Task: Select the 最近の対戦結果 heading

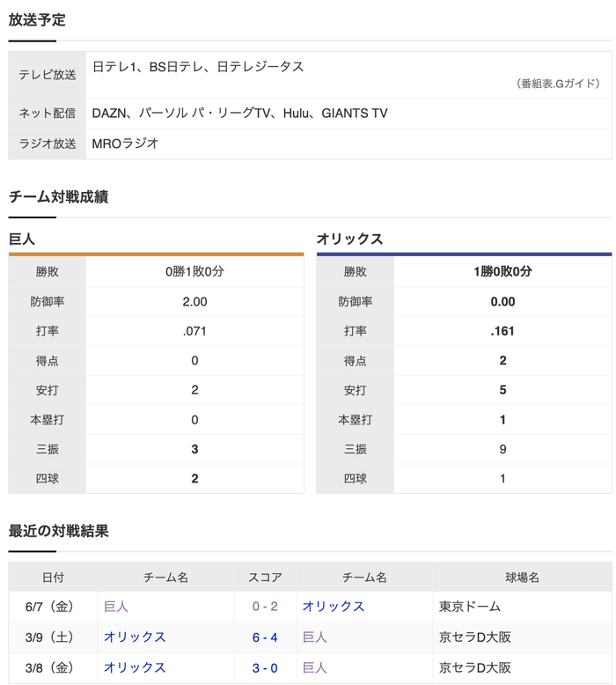Action: [58, 531]
